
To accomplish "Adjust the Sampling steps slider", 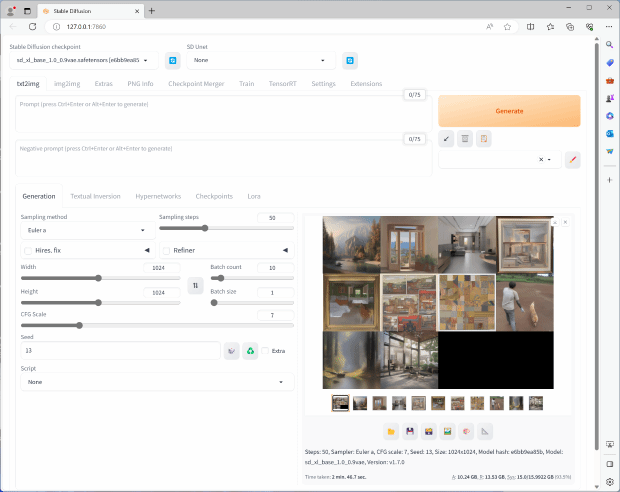I will pyautogui.click(x=227, y=228).
